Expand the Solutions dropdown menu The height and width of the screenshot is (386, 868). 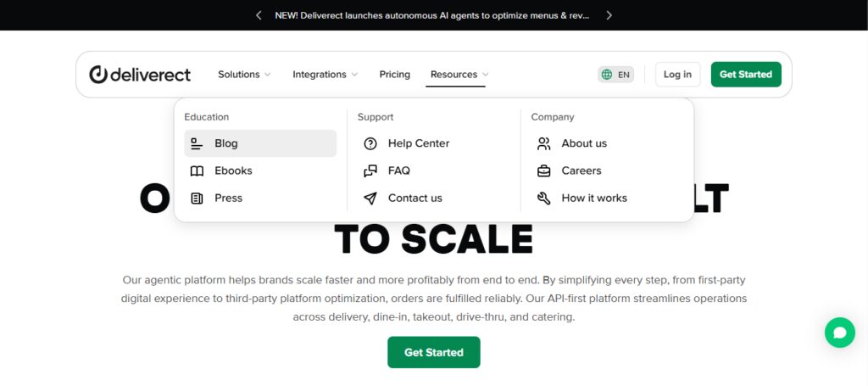(x=244, y=74)
